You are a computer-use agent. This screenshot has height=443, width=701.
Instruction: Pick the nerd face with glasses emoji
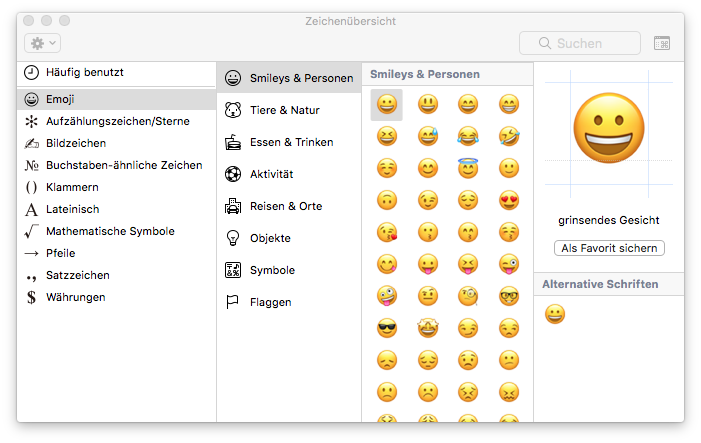point(509,296)
